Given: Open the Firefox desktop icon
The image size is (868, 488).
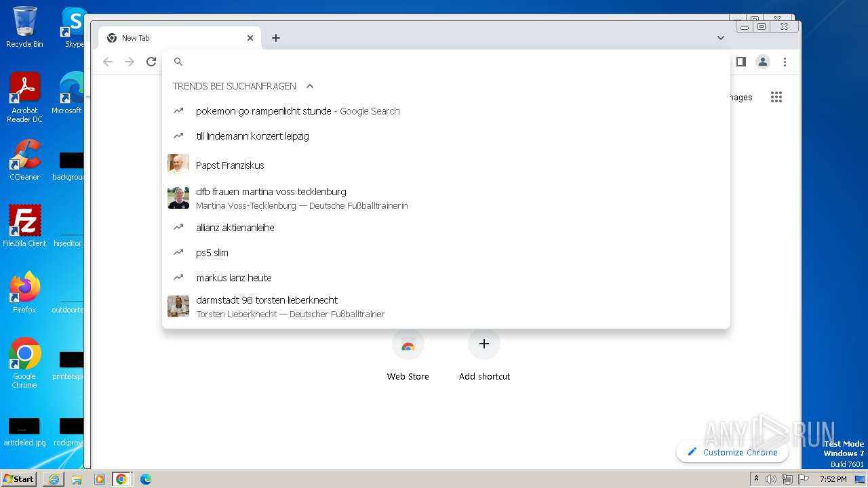Looking at the screenshot, I should click(x=24, y=292).
